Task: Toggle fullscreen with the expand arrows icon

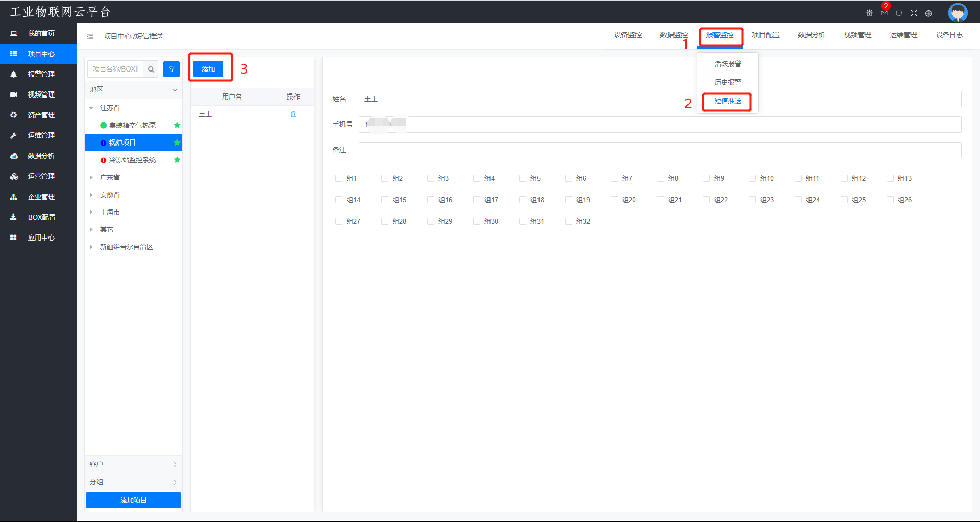Action: [x=914, y=13]
